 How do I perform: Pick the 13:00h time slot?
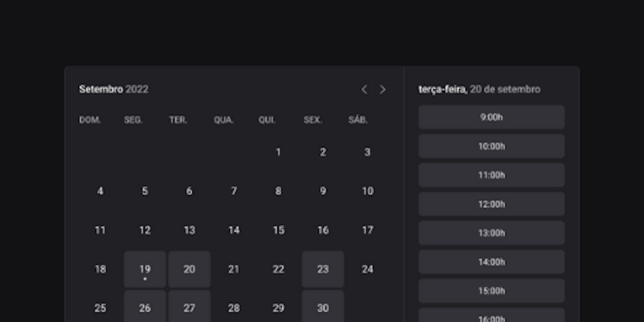[x=491, y=233]
